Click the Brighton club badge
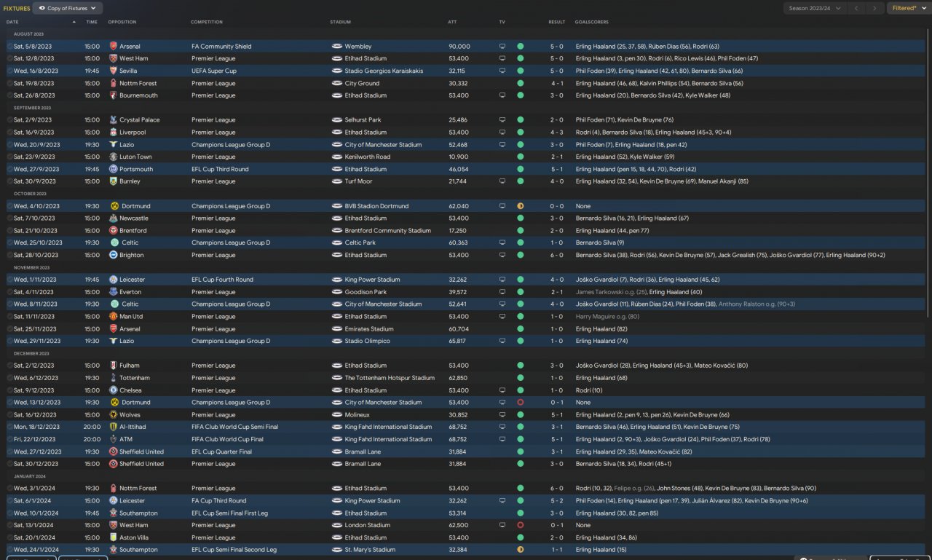The height and width of the screenshot is (560, 932). (113, 255)
